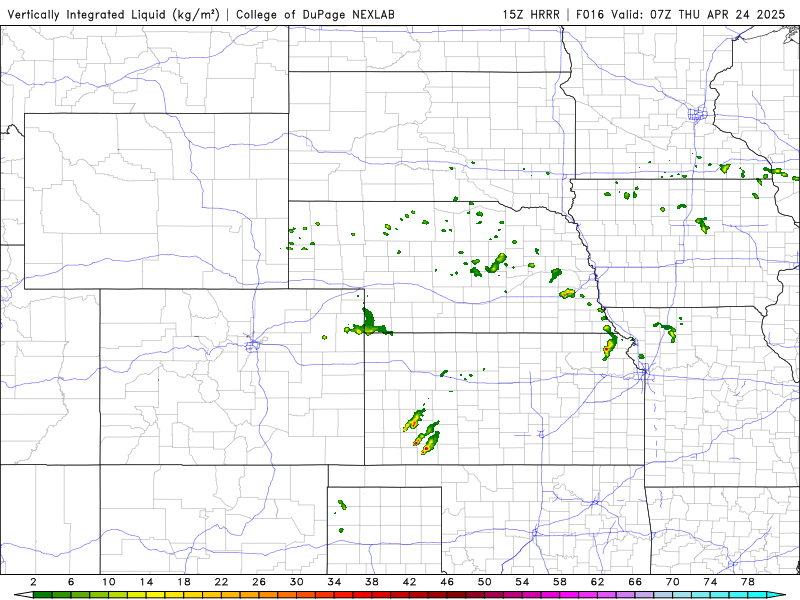Image resolution: width=800 pixels, height=600 pixels.
Task: Click the '62' value on the color scale
Action: [x=598, y=582]
